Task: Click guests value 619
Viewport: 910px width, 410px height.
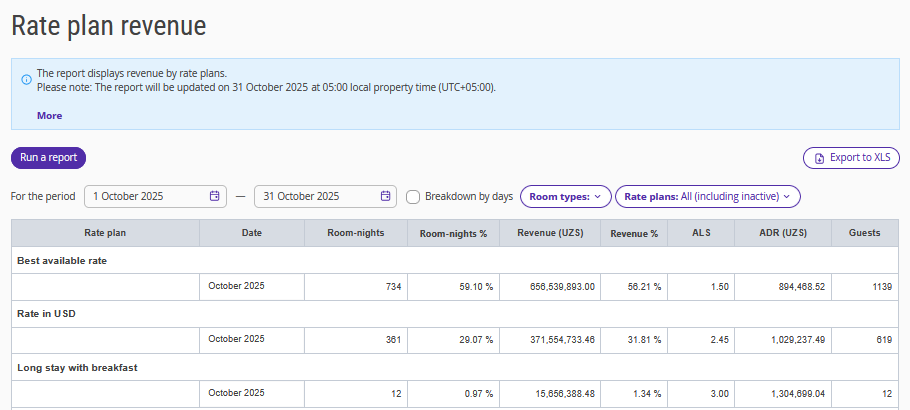Action: 884,340
